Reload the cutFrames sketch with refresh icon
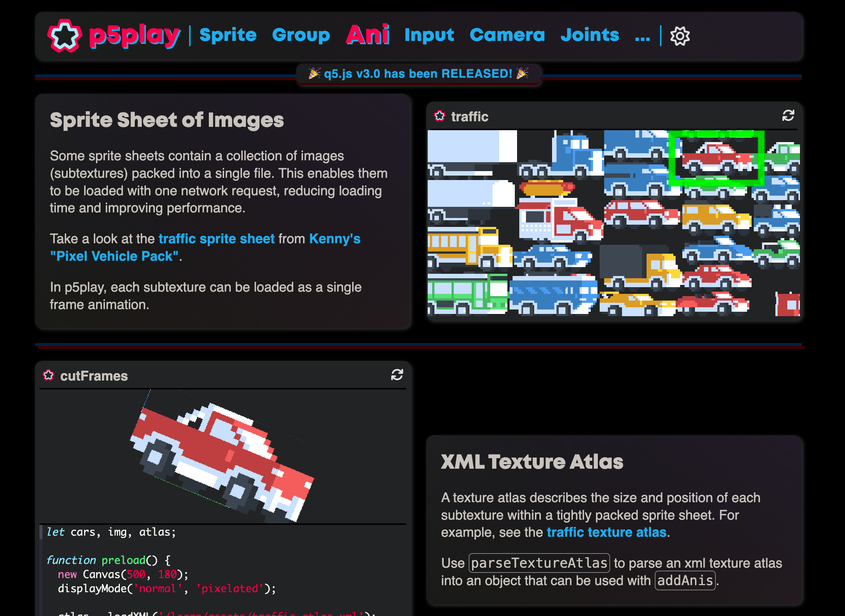845x616 pixels. tap(396, 375)
